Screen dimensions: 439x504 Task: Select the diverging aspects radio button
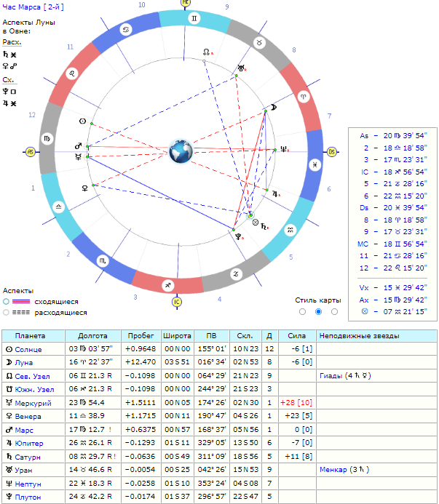tap(6, 313)
